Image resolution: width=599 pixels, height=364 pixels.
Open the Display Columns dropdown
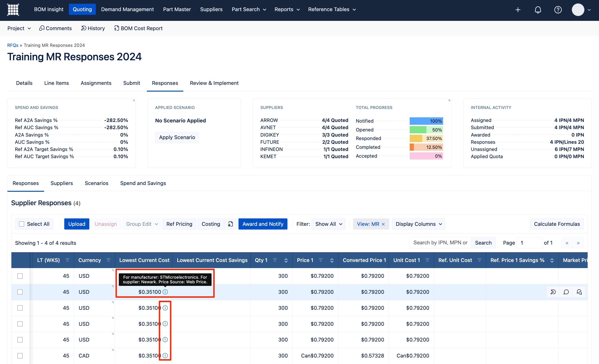point(418,224)
